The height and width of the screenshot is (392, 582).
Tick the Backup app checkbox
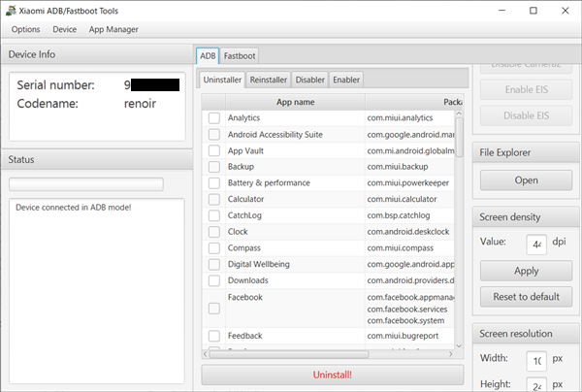tap(214, 167)
